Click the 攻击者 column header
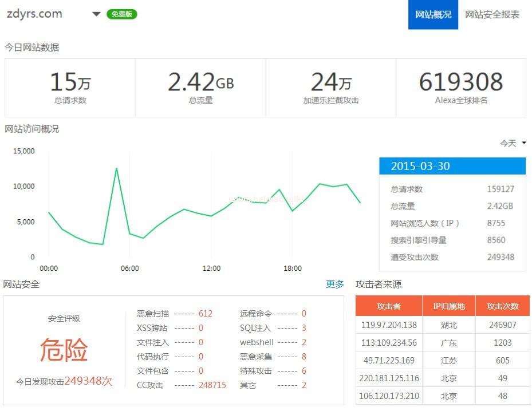Viewport: 532px width, 411px height. coord(388,306)
